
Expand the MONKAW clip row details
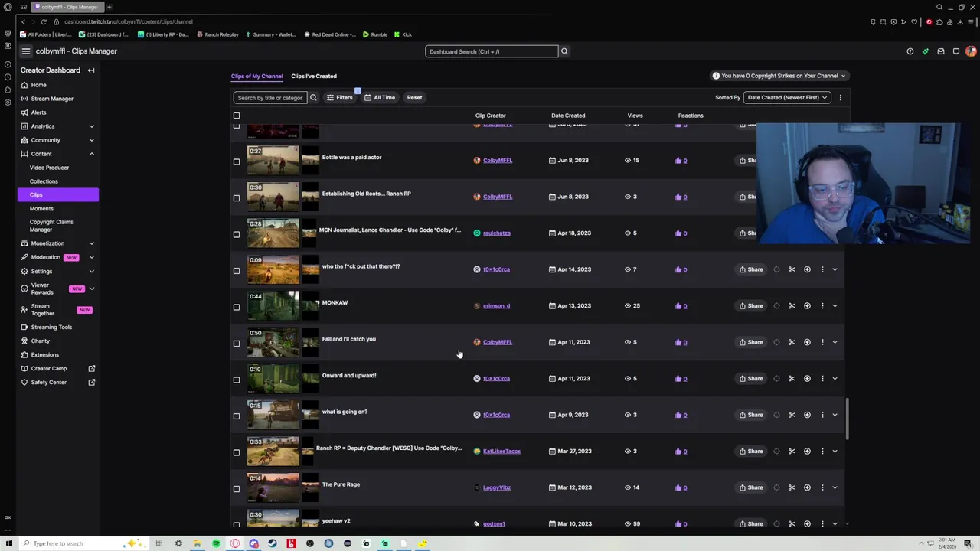click(x=835, y=305)
